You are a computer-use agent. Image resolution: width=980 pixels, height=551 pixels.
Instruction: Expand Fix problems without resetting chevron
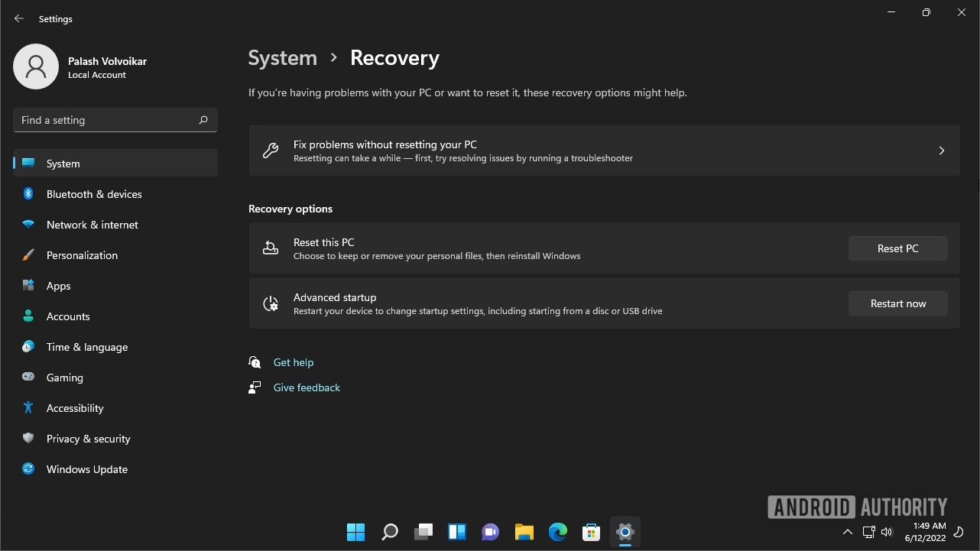942,151
